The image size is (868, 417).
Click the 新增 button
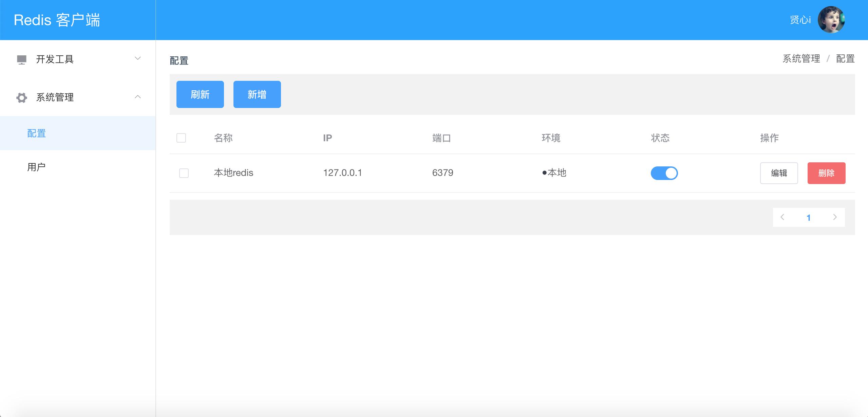click(x=257, y=94)
